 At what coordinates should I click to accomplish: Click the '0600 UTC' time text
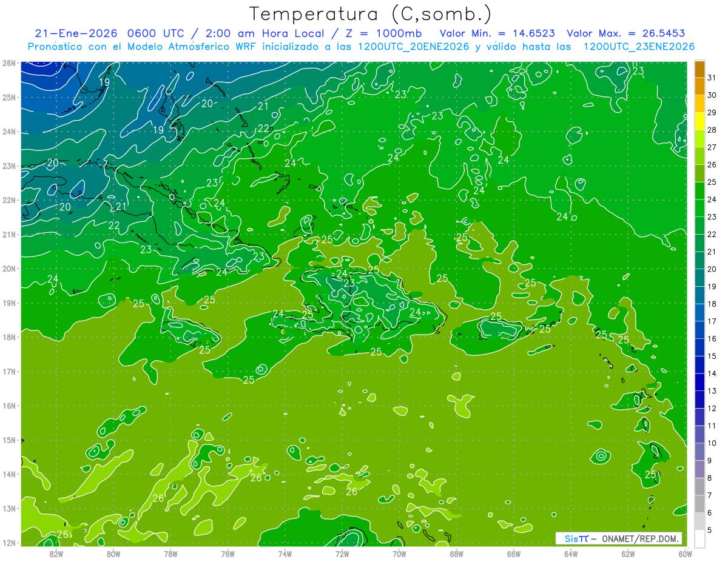pyautogui.click(x=155, y=33)
